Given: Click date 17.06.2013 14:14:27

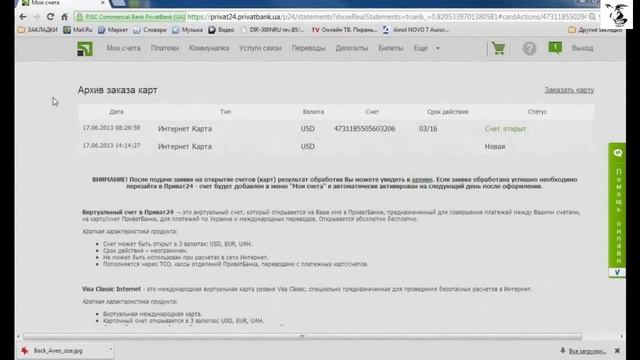Looking at the screenshot, I should pyautogui.click(x=111, y=145).
